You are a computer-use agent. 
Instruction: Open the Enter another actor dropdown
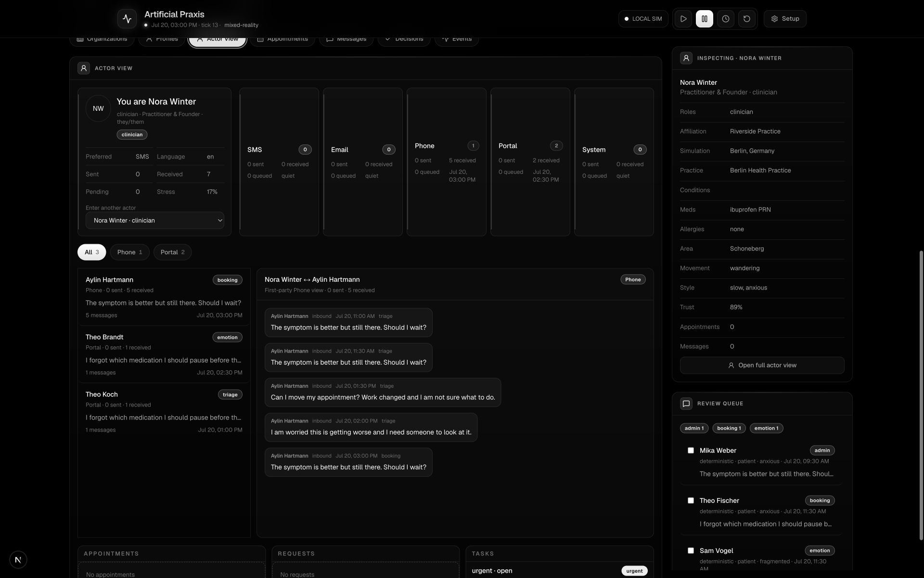click(x=155, y=221)
